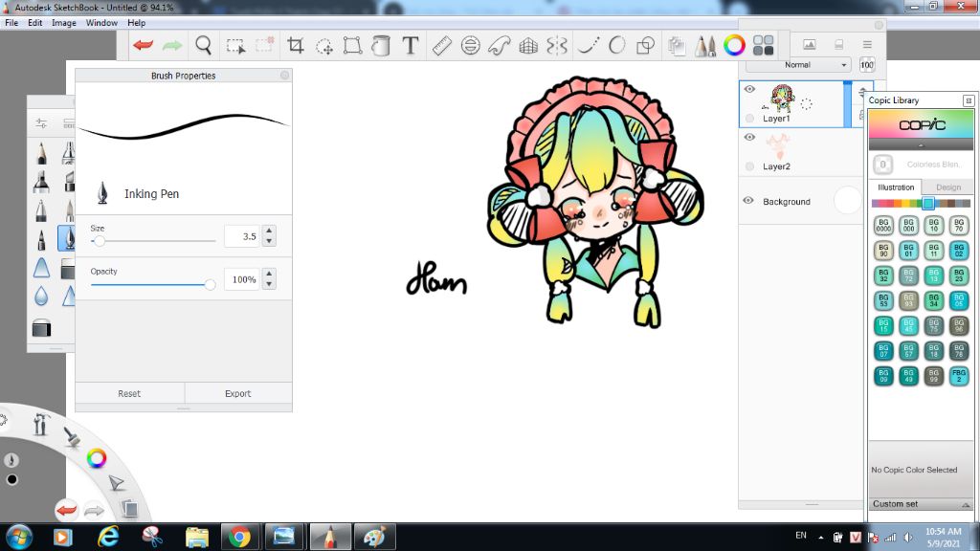Toggle lock circle on Layer1
Image resolution: width=980 pixels, height=551 pixels.
pyautogui.click(x=750, y=118)
